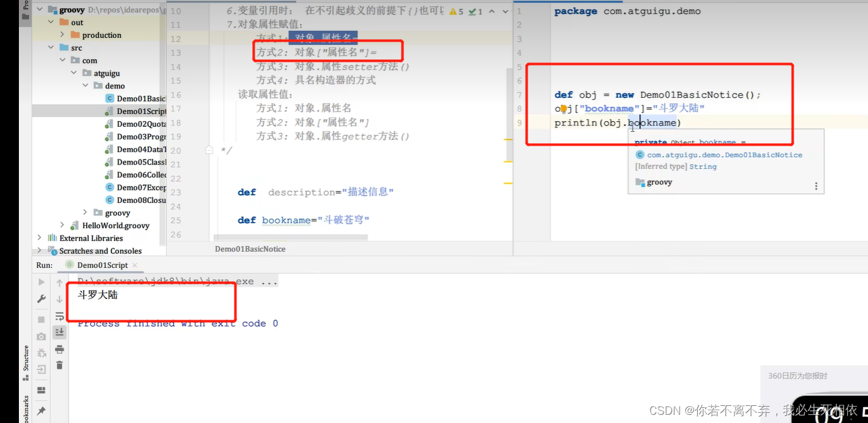The height and width of the screenshot is (423, 868).
Task: Rerun Demo01Script with the green play icon
Action: click(42, 282)
